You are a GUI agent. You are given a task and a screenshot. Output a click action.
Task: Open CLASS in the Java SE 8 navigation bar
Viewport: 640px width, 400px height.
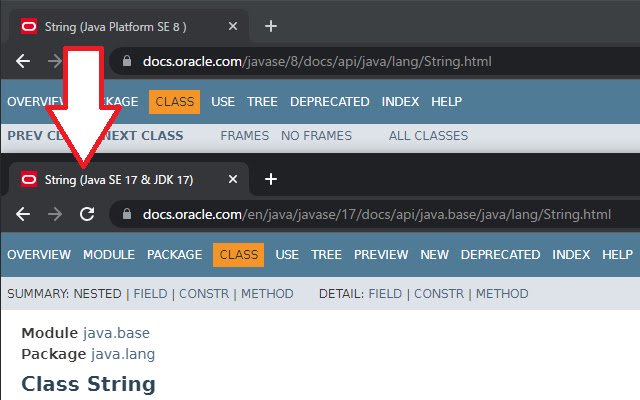click(x=174, y=102)
